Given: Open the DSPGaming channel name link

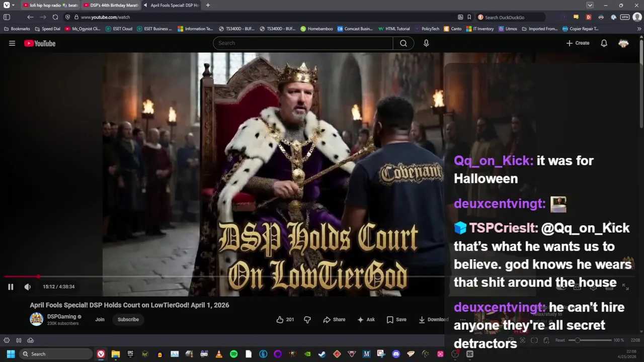Looking at the screenshot, I should 61,317.
